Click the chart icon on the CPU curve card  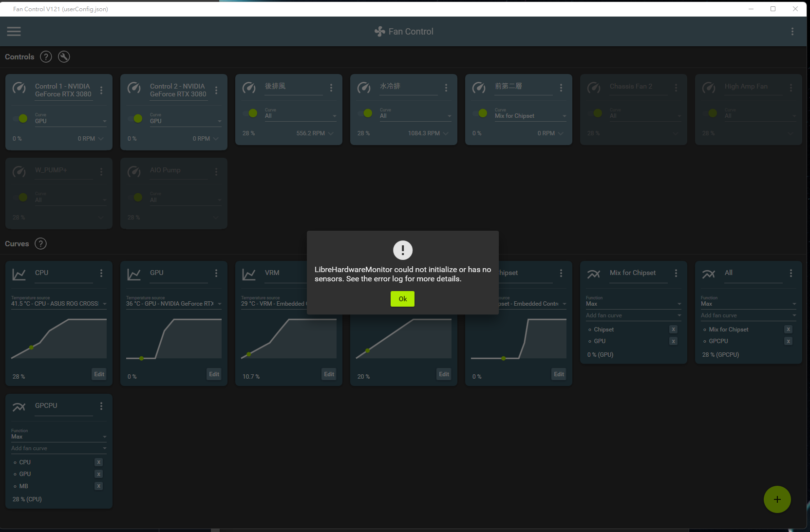click(19, 274)
